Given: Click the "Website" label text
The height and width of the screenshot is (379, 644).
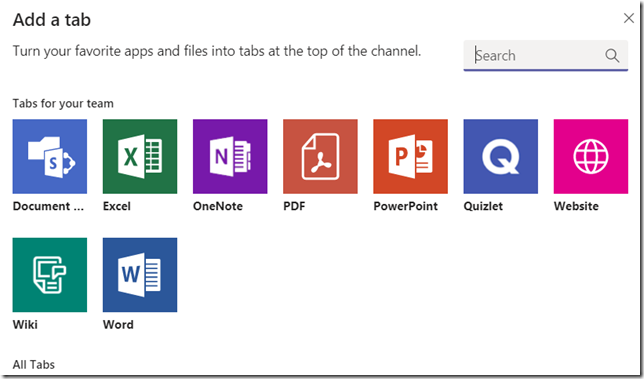Looking at the screenshot, I should click(x=576, y=206).
